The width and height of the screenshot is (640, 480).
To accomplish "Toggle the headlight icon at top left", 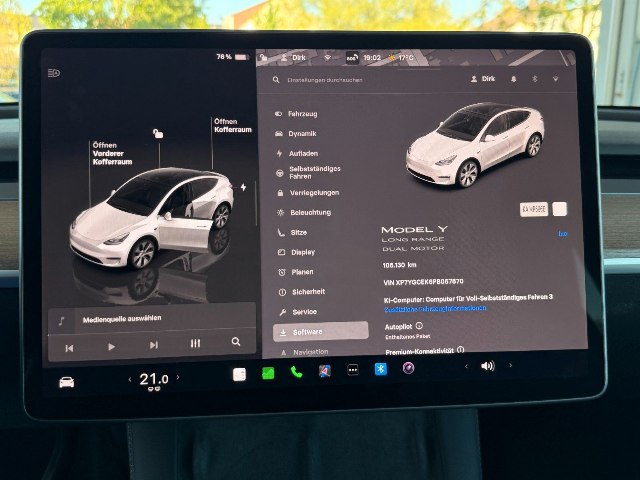I will pyautogui.click(x=54, y=73).
